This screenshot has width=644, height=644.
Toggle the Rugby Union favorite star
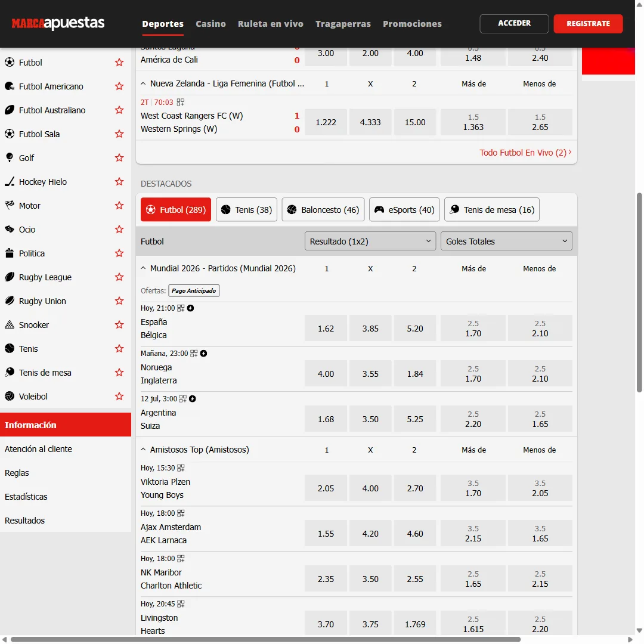[119, 301]
